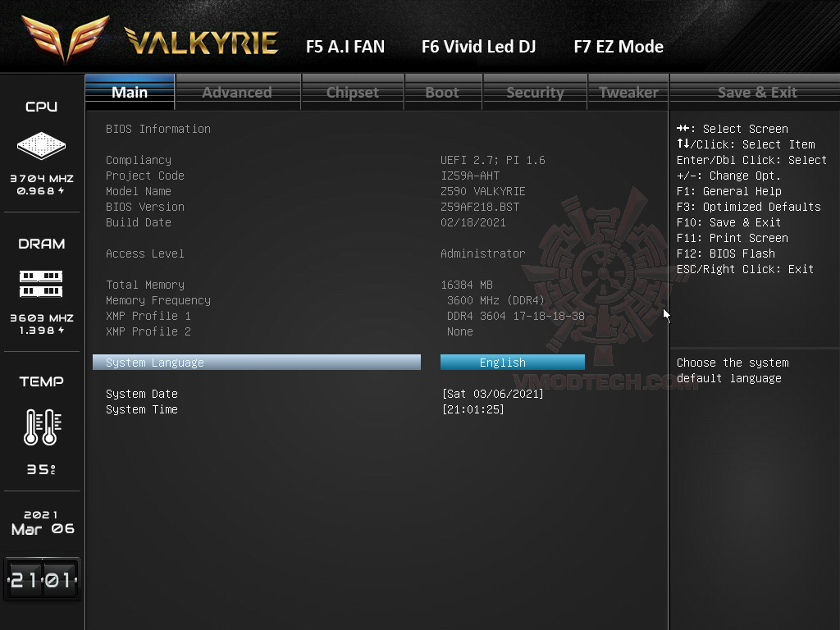Go to the Boot tab
Screen dimensions: 840x630
point(442,92)
